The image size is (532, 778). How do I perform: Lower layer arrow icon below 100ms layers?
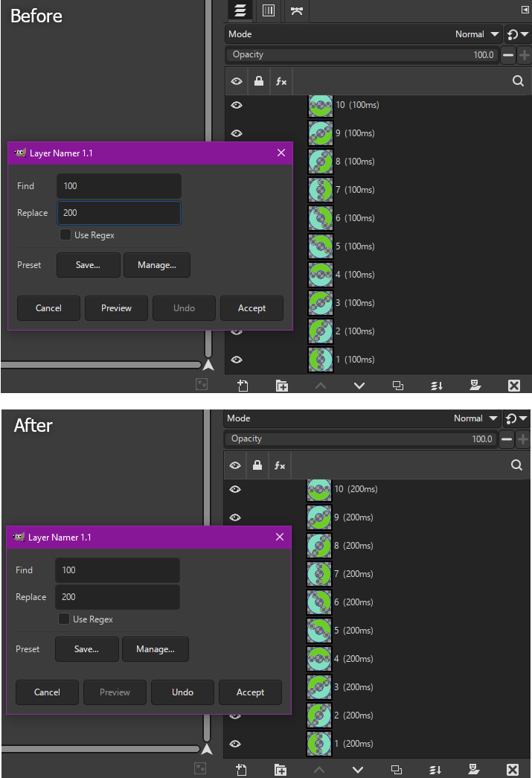pos(359,386)
